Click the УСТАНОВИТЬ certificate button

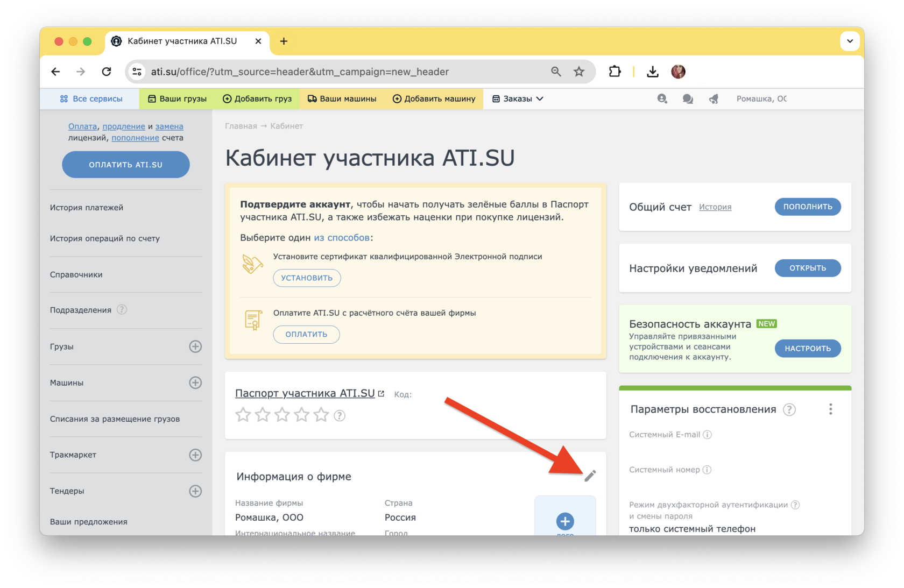[307, 278]
